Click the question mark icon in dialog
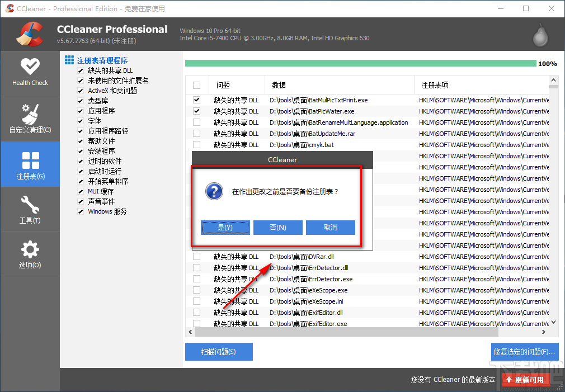Image resolution: width=565 pixels, height=392 pixels. point(214,191)
